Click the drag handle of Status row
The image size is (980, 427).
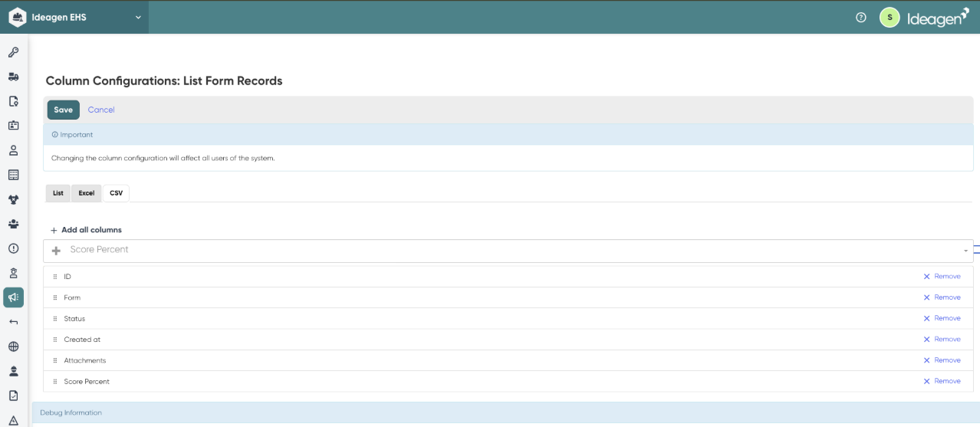click(x=55, y=319)
